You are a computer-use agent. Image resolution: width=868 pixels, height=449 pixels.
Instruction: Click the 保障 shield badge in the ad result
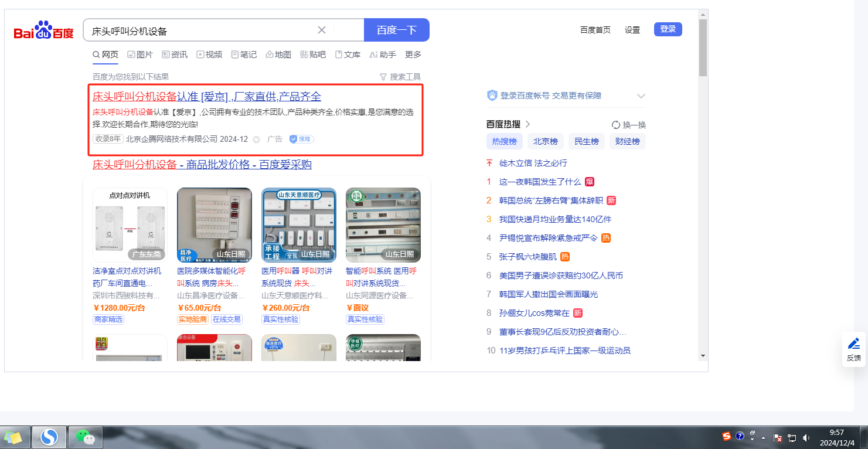301,140
